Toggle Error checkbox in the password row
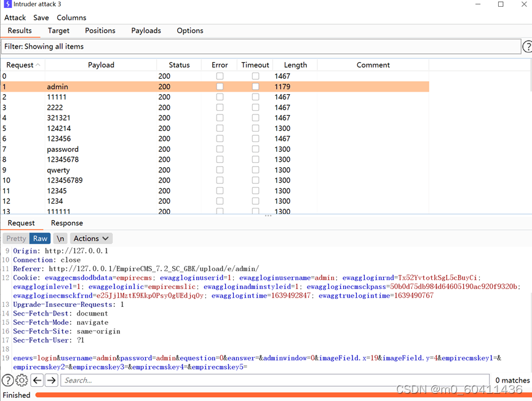 pyautogui.click(x=220, y=149)
